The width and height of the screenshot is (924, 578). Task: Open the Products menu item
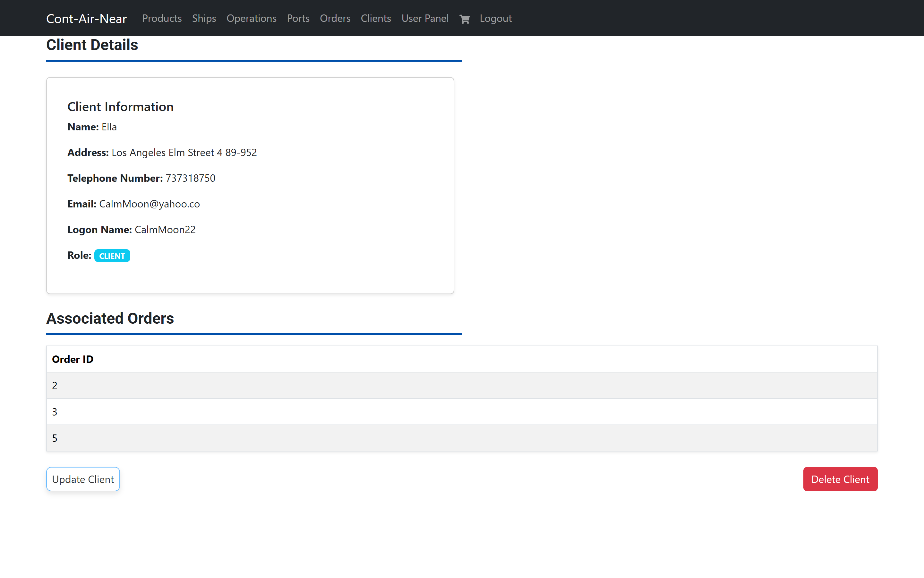162,18
